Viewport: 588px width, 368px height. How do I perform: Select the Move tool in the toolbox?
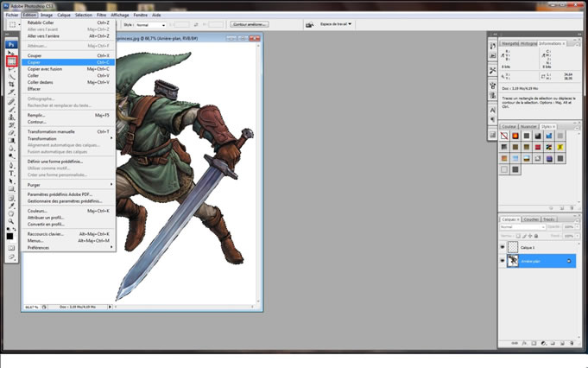(11, 53)
